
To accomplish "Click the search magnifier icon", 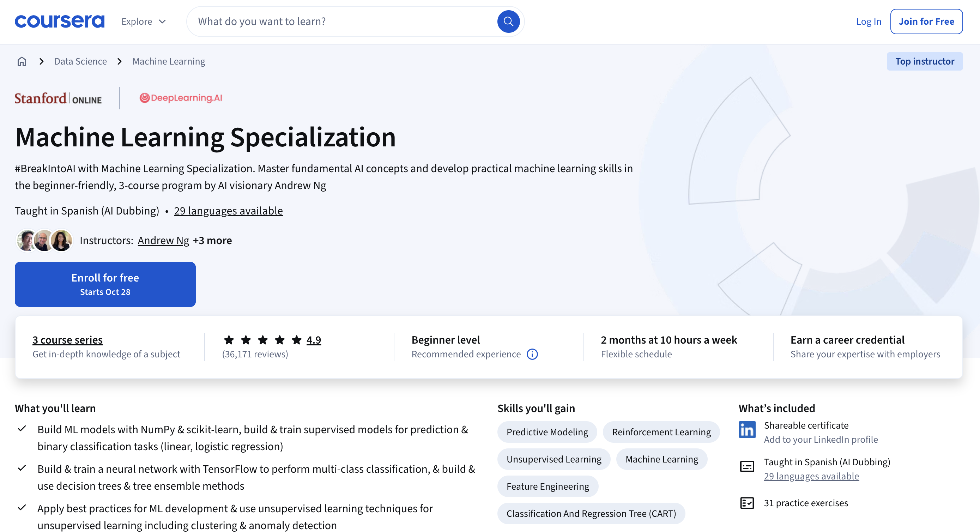I will [508, 21].
